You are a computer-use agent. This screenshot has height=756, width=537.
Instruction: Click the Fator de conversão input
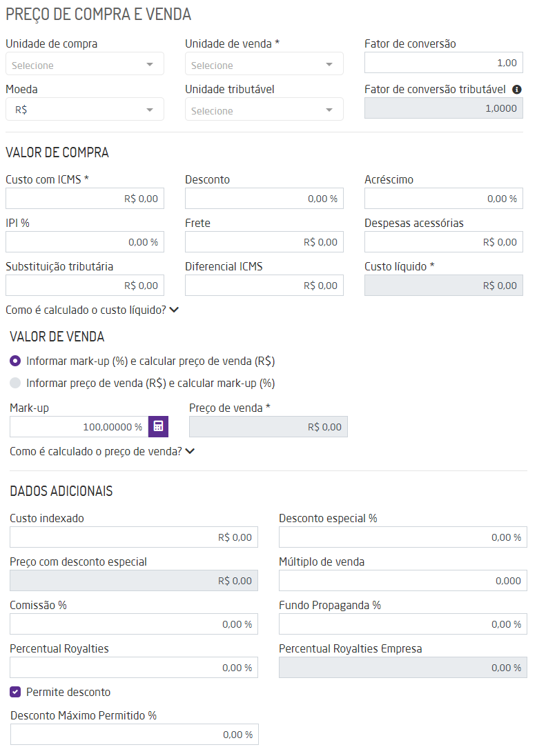pos(444,63)
